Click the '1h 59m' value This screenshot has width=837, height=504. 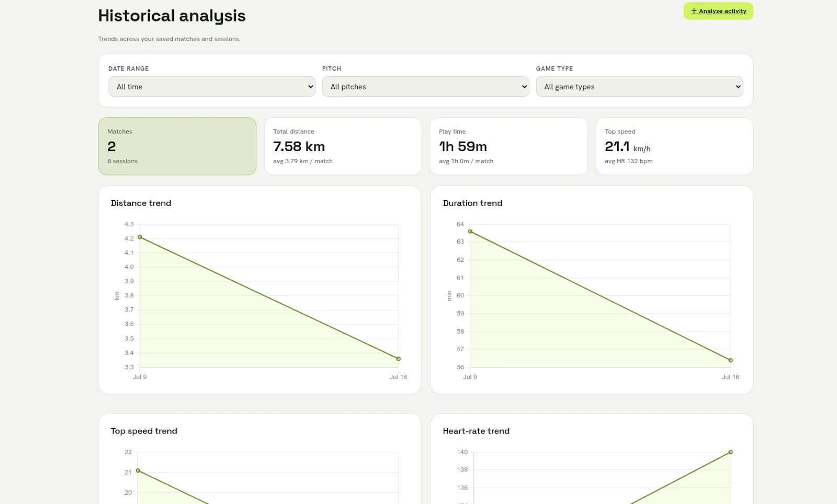click(x=463, y=147)
